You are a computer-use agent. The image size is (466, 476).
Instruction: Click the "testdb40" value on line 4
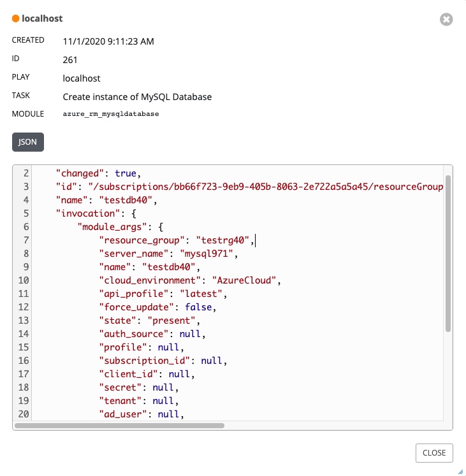click(131, 199)
